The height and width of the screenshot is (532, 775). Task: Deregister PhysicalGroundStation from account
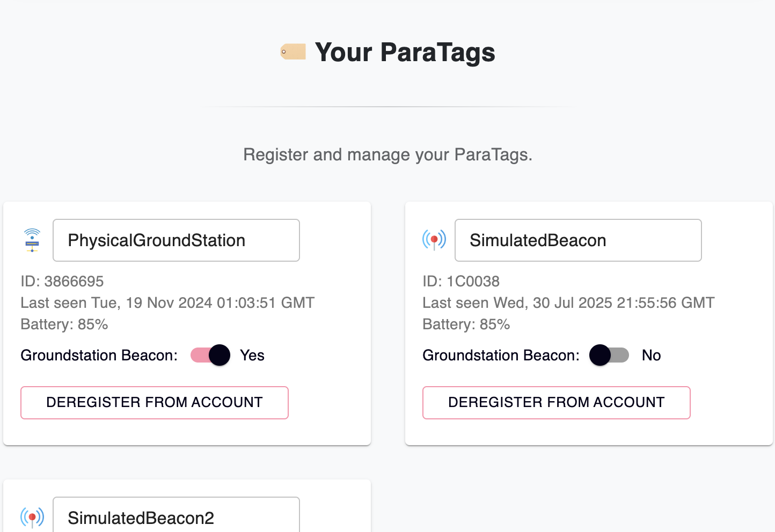pyautogui.click(x=155, y=402)
